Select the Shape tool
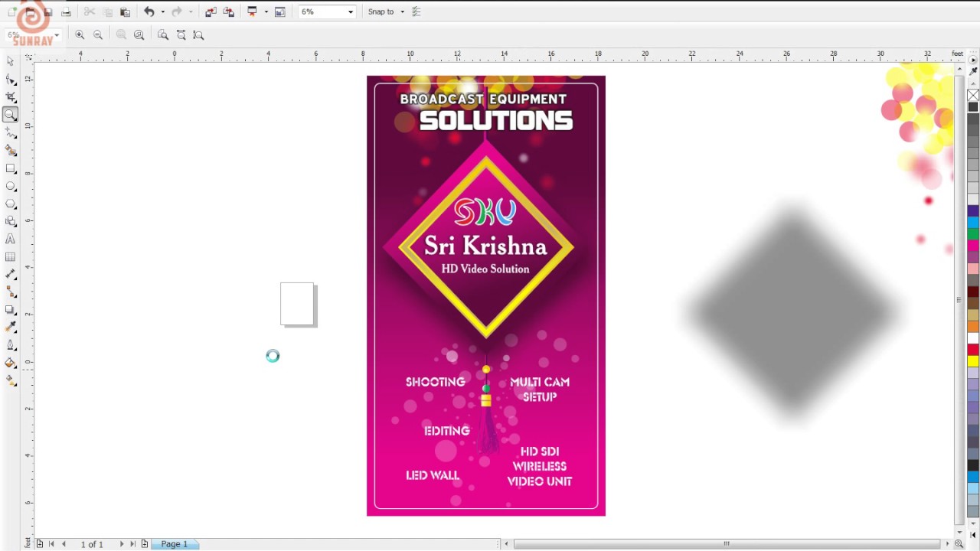The image size is (980, 551). pos(10,79)
